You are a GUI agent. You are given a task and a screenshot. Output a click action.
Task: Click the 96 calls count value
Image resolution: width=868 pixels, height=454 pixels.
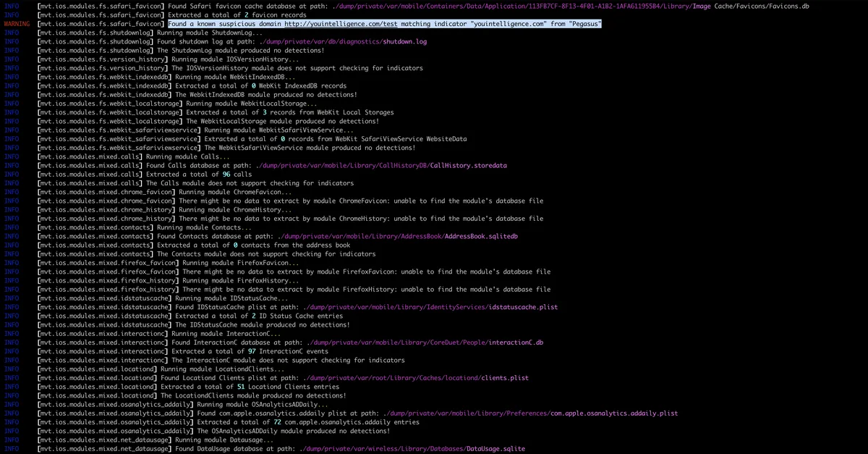[226, 174]
